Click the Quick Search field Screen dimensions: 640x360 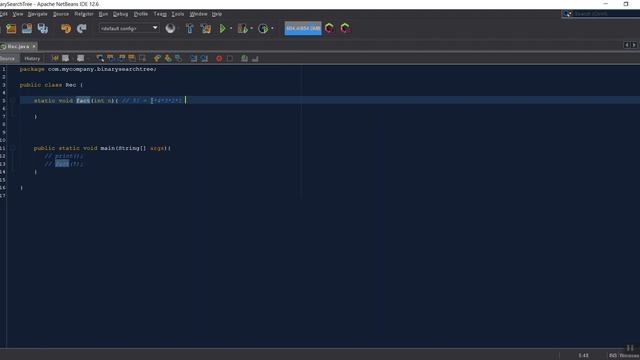pos(600,13)
